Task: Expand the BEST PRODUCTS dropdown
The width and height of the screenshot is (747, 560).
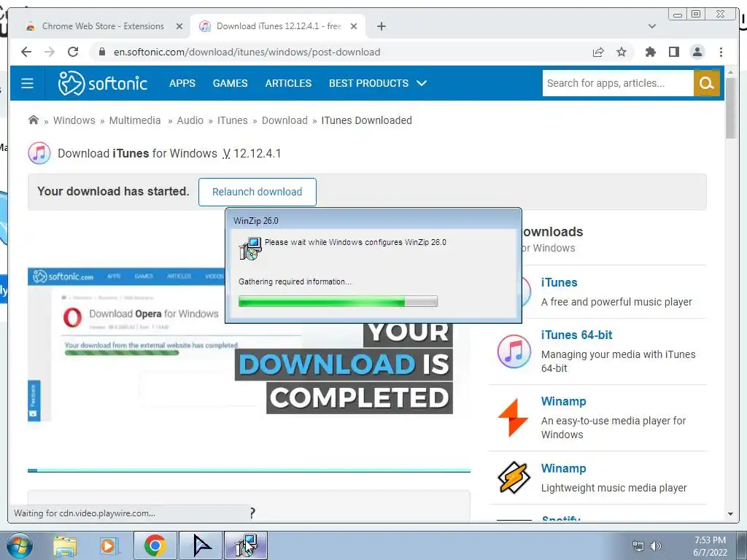Action: (378, 83)
